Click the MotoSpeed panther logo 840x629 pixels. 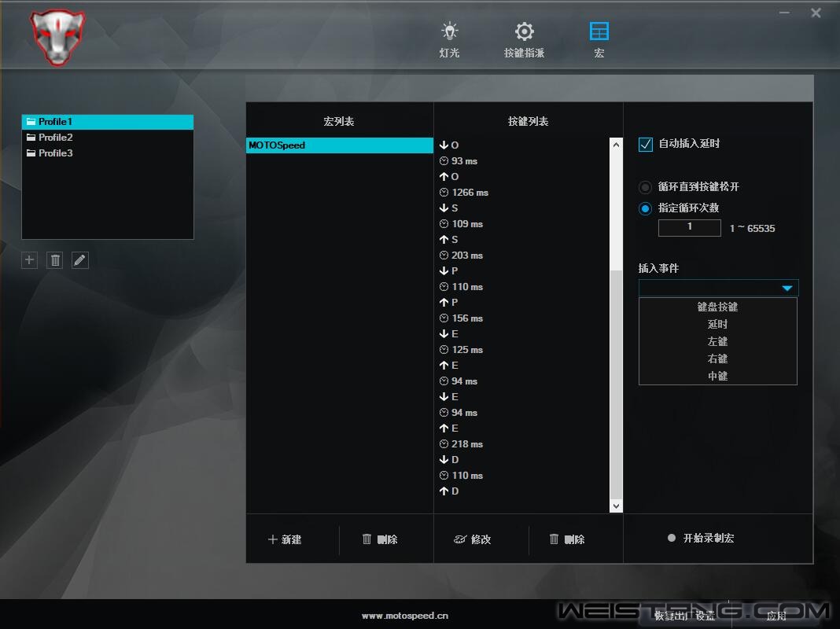point(58,38)
